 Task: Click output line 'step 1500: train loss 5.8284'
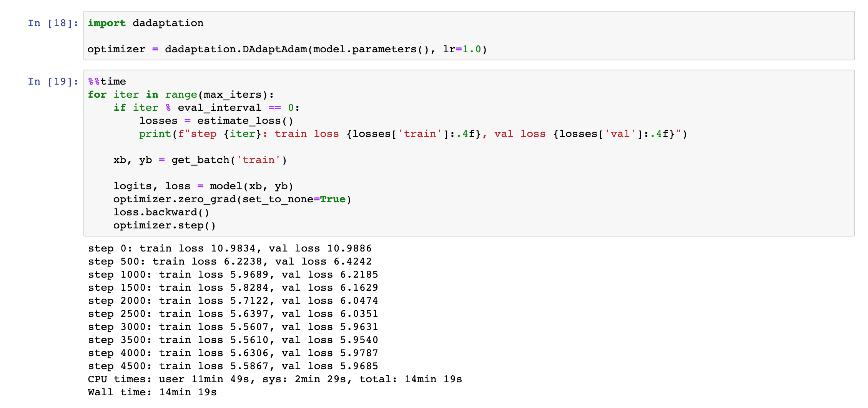pos(233,288)
